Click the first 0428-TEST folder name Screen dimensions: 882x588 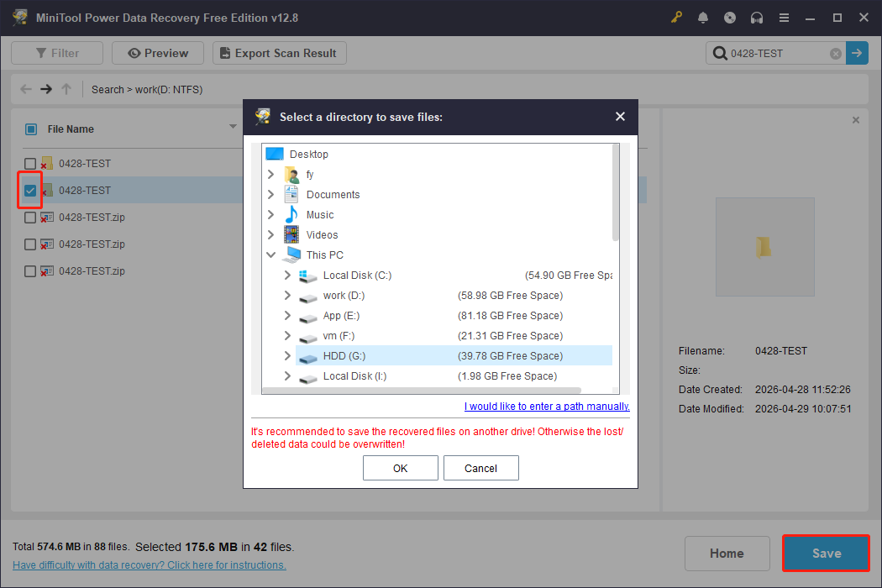[x=85, y=164]
